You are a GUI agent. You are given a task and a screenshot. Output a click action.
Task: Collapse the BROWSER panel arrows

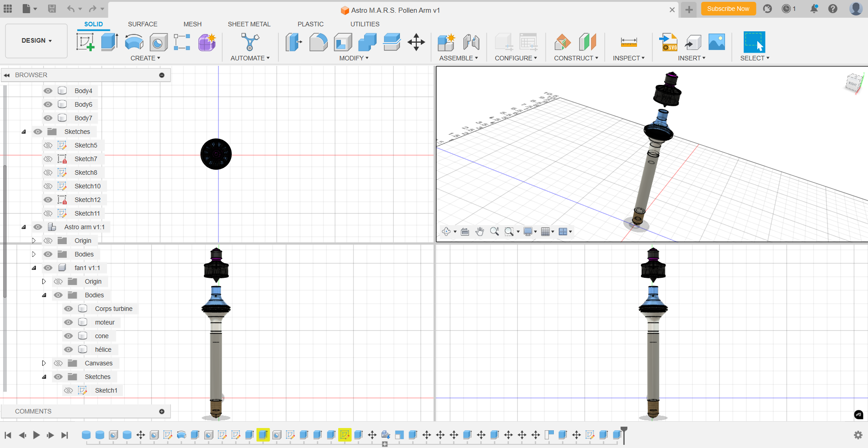click(x=7, y=75)
